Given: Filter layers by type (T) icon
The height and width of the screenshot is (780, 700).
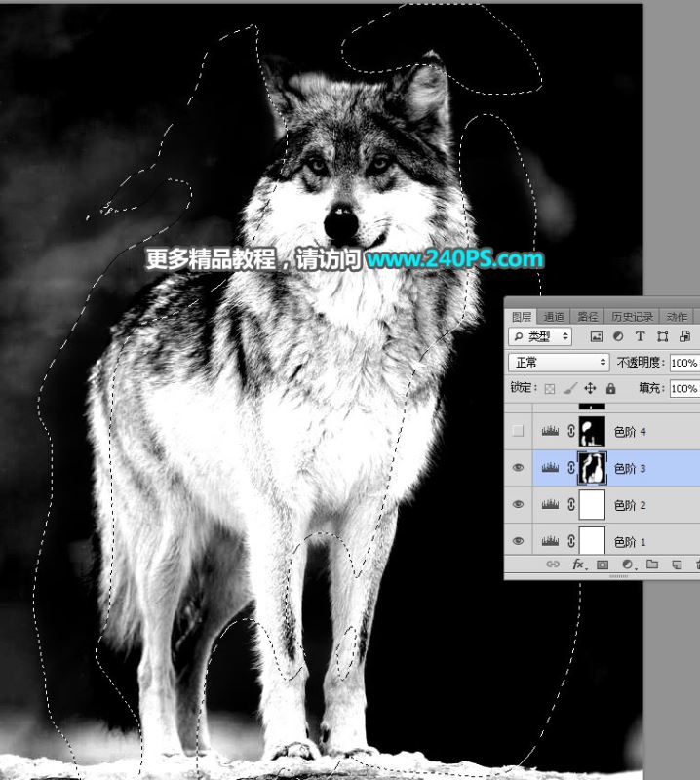Looking at the screenshot, I should (640, 336).
